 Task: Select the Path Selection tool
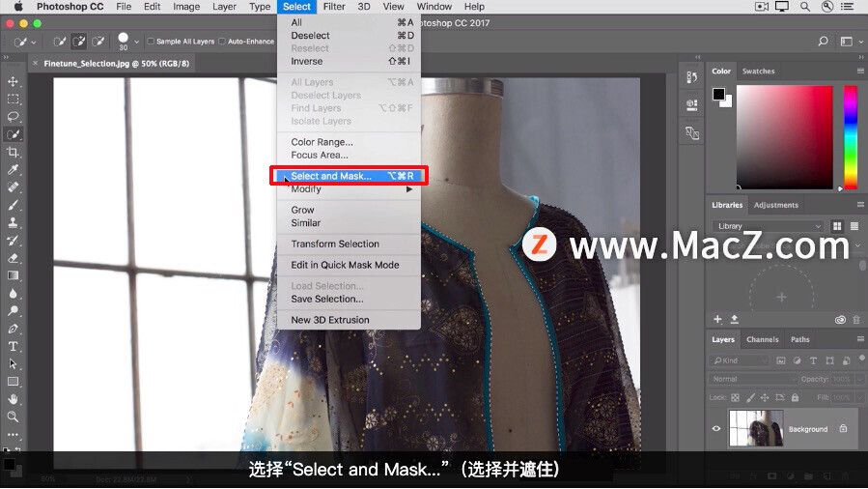13,363
